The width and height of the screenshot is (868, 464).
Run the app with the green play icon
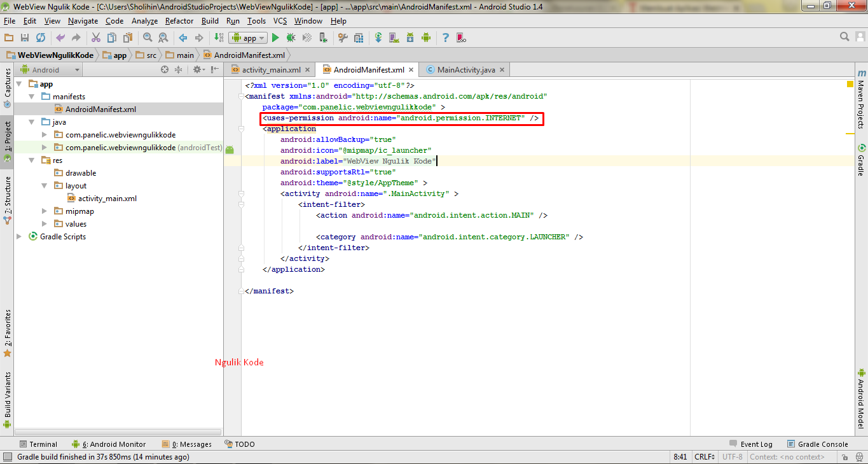[275, 38]
